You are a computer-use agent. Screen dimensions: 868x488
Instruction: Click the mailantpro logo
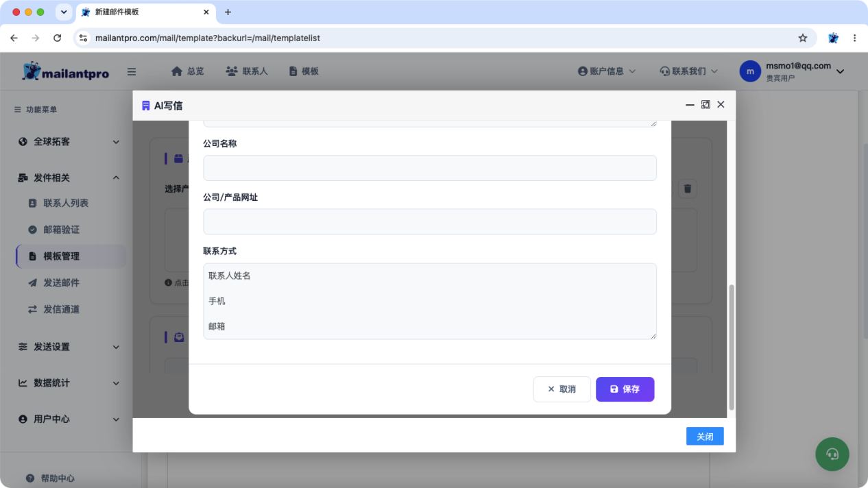[x=65, y=71]
